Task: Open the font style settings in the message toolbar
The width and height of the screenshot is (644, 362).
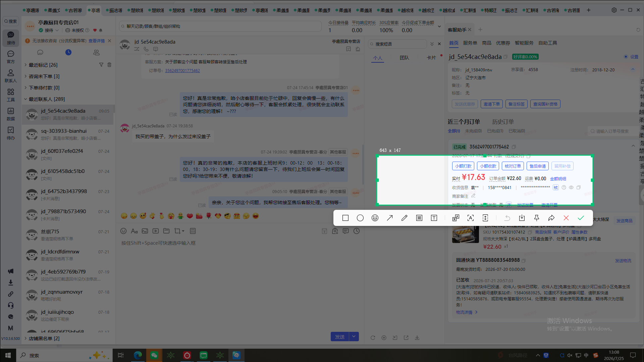Action: (x=134, y=231)
